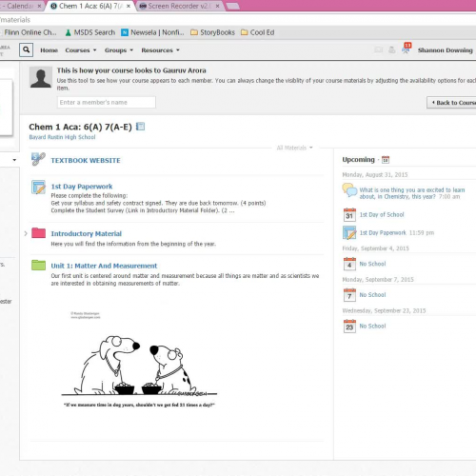476x476 pixels.
Task: Go to Home in navigation bar
Action: pos(49,50)
